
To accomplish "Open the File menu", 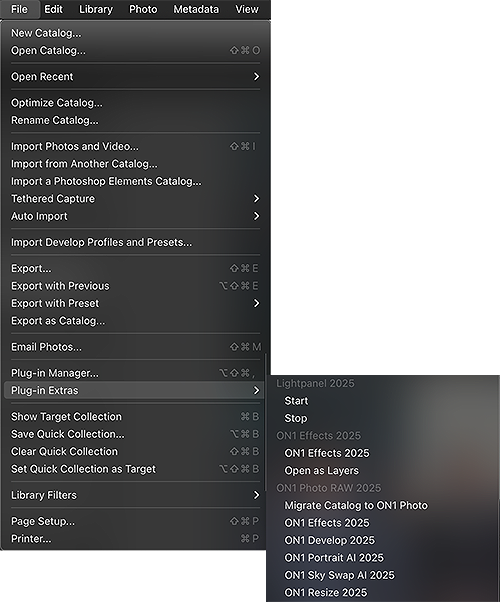I will click(20, 9).
